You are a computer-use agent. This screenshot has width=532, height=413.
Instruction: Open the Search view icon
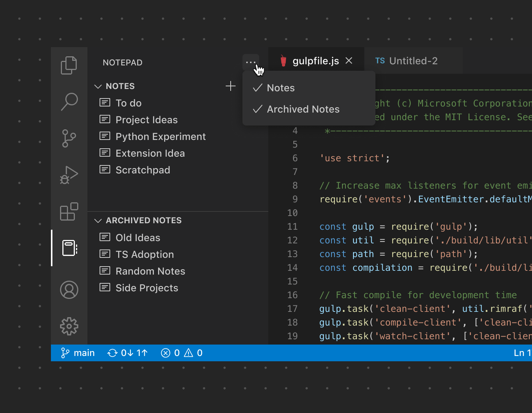click(69, 102)
